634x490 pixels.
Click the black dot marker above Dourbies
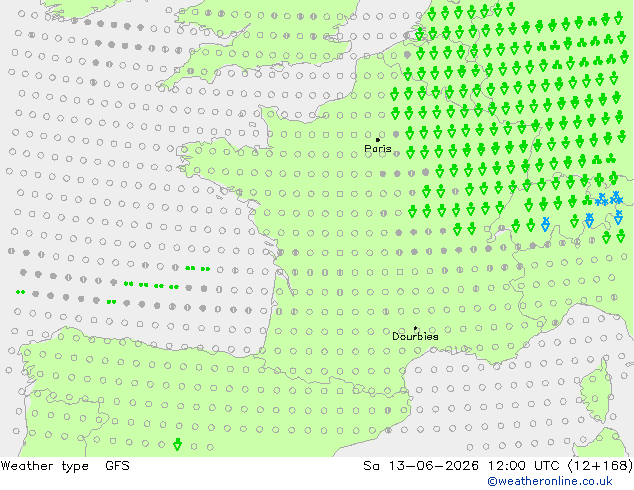416,329
